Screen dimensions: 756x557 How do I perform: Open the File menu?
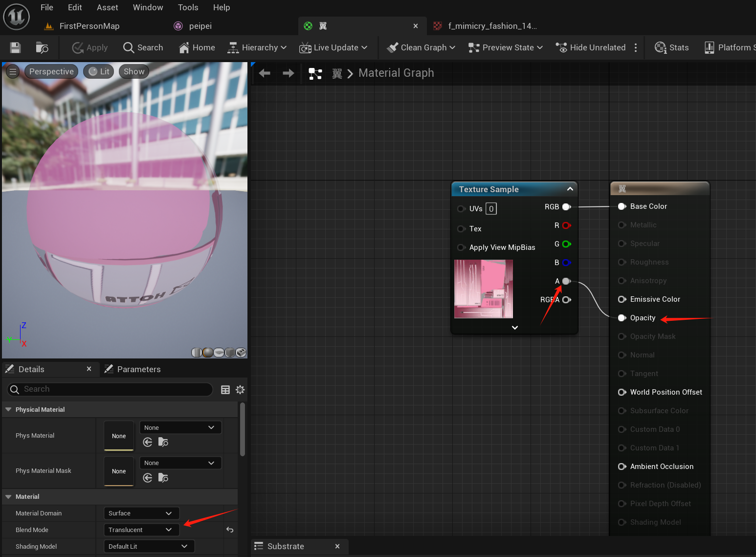click(47, 7)
